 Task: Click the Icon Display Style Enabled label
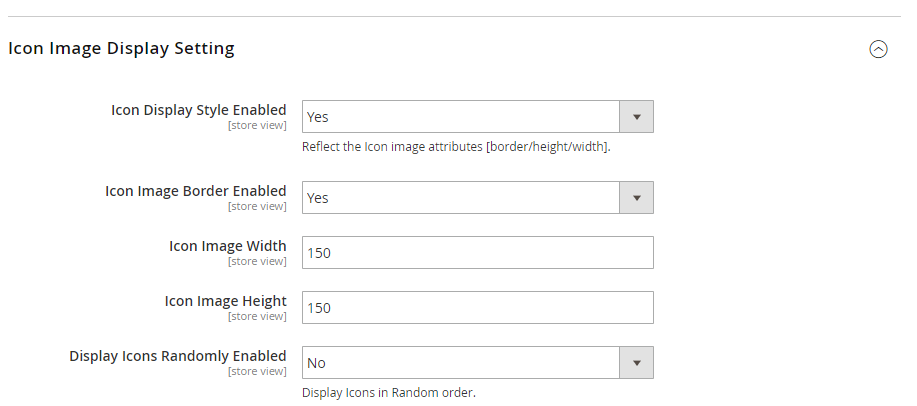coord(198,110)
